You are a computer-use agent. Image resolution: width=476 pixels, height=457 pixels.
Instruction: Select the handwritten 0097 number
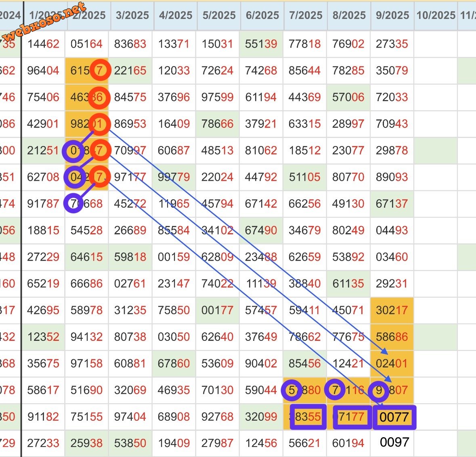(394, 442)
